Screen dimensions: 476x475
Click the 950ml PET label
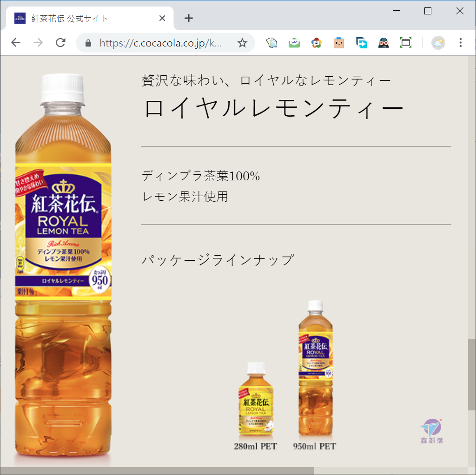[315, 446]
